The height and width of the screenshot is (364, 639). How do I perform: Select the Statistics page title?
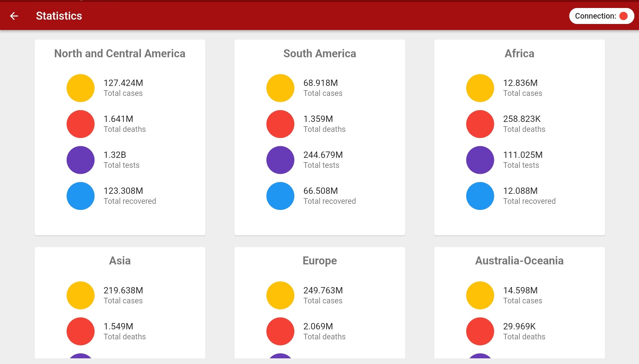[59, 16]
